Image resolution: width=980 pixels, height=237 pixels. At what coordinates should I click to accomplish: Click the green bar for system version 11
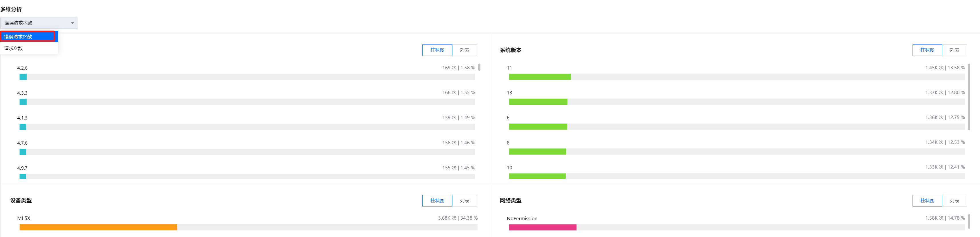tap(540, 77)
